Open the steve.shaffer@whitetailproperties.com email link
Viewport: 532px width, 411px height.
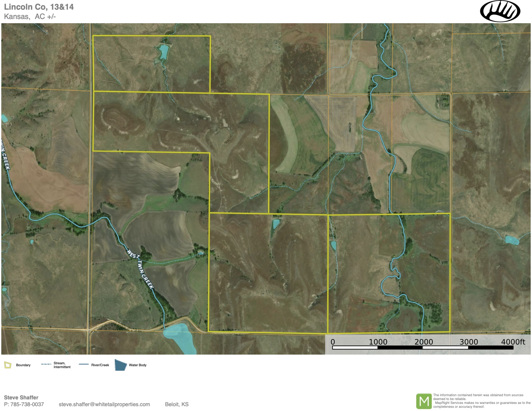[104, 404]
